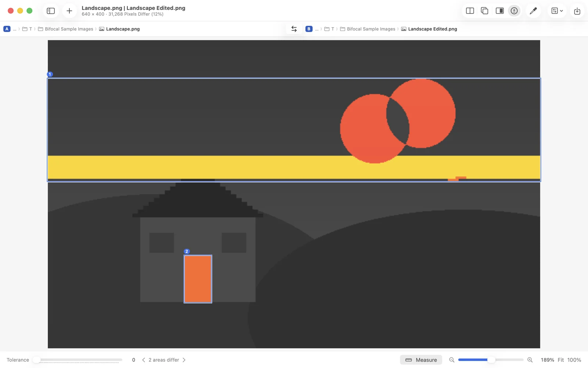Click the Measure button
Image resolution: width=588 pixels, height=368 pixels.
tap(421, 360)
